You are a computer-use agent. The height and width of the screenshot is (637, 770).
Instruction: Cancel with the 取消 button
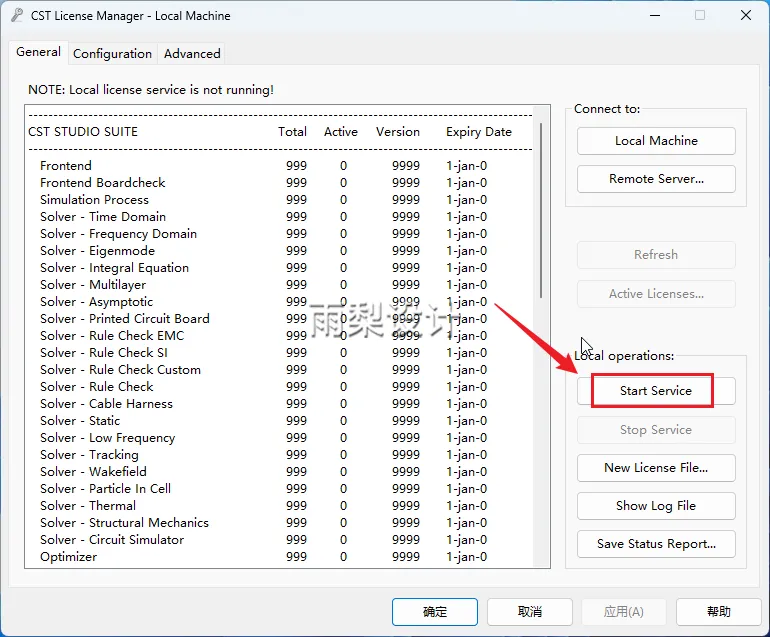click(530, 611)
